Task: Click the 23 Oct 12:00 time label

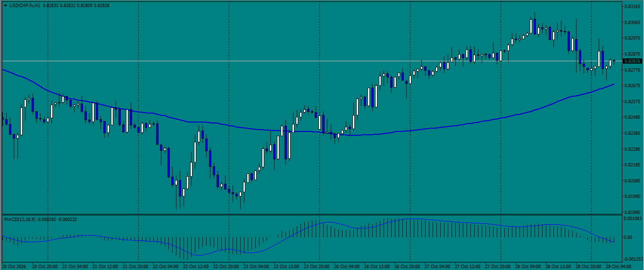Action: 286,266
